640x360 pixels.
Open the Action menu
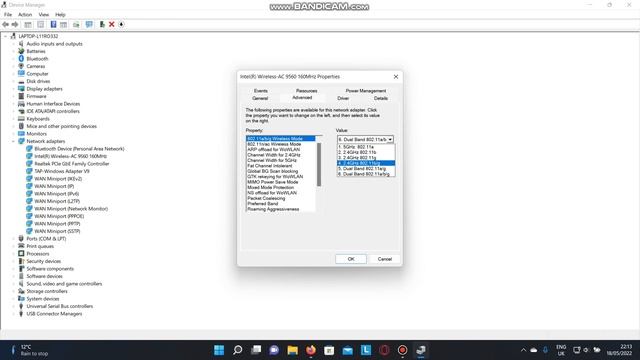[x=25, y=15]
